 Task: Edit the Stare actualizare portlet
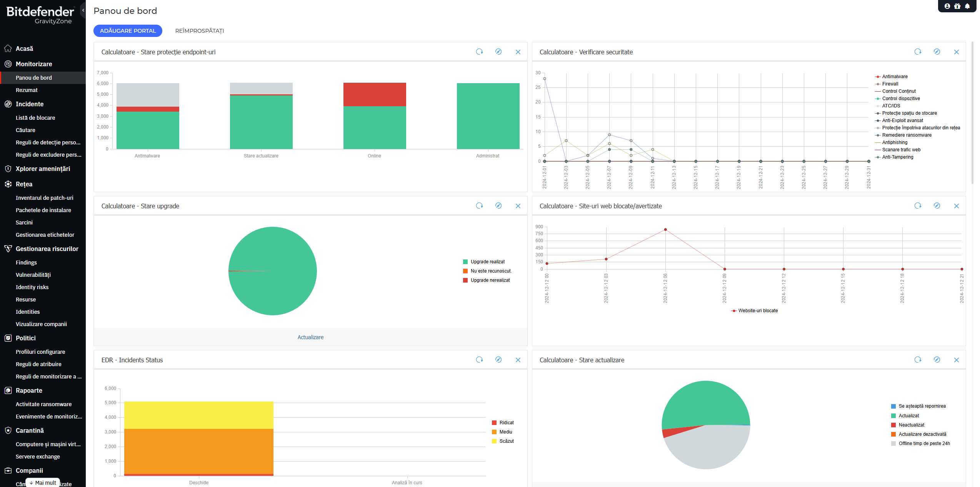(937, 360)
